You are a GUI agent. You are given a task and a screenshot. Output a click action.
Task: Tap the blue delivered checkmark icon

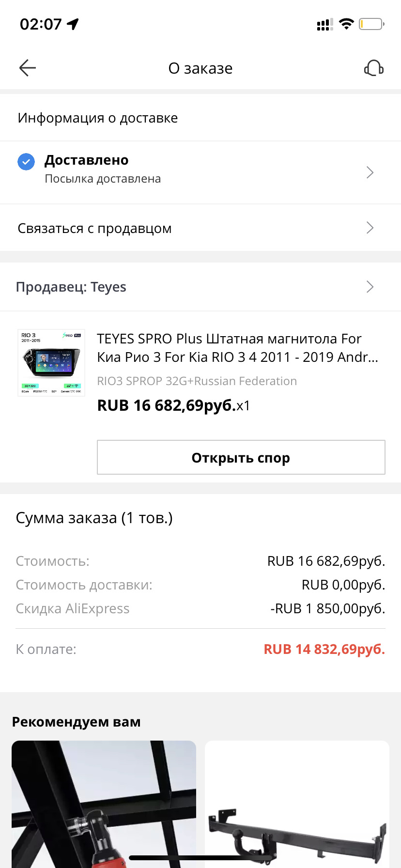[26, 162]
